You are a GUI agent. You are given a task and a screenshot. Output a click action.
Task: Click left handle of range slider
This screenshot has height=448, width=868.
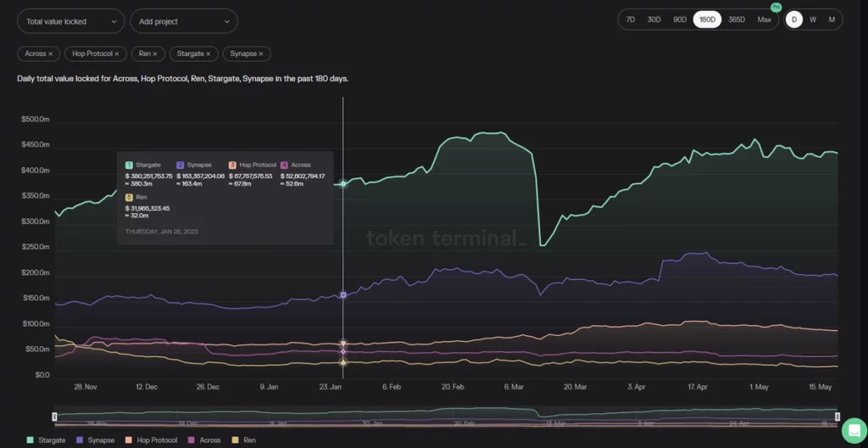click(x=55, y=417)
